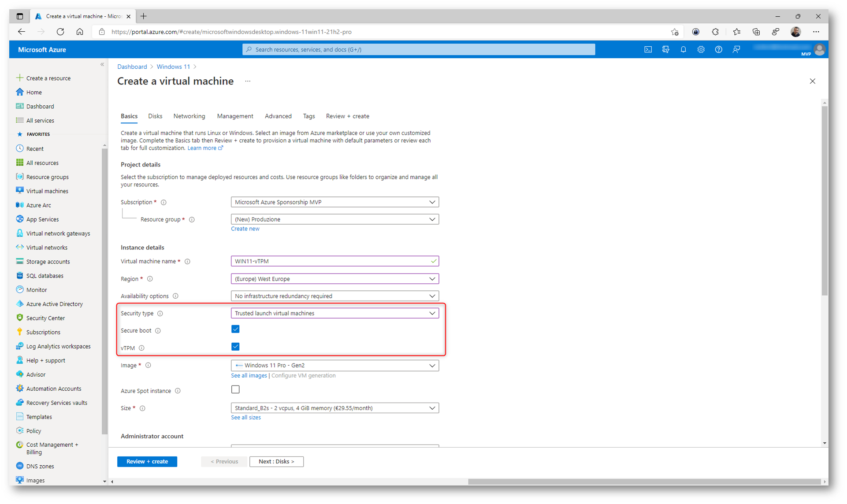Uncheck the vTPM checkbox
Screen dimensions: 847x504
pyautogui.click(x=235, y=346)
